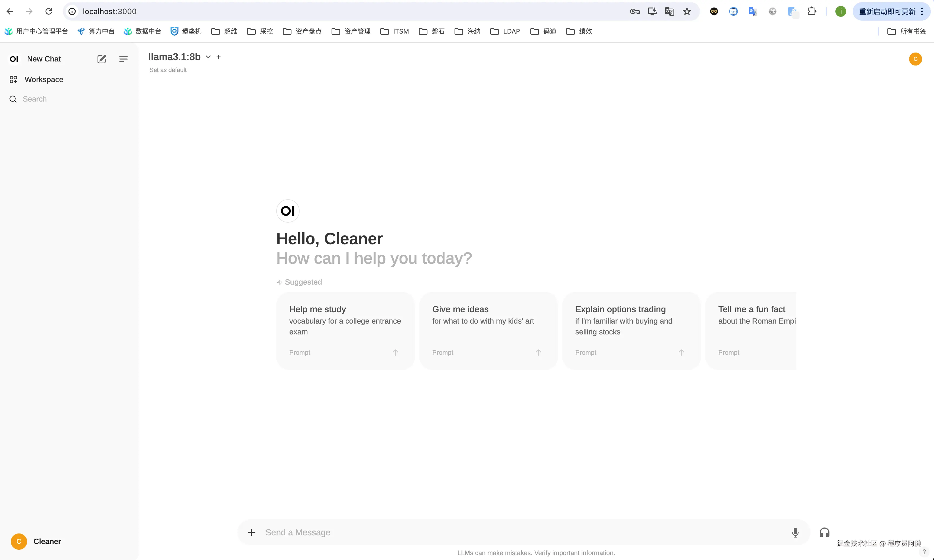Toggle the sidebar menu lines icon
The height and width of the screenshot is (560, 934).
(x=123, y=59)
